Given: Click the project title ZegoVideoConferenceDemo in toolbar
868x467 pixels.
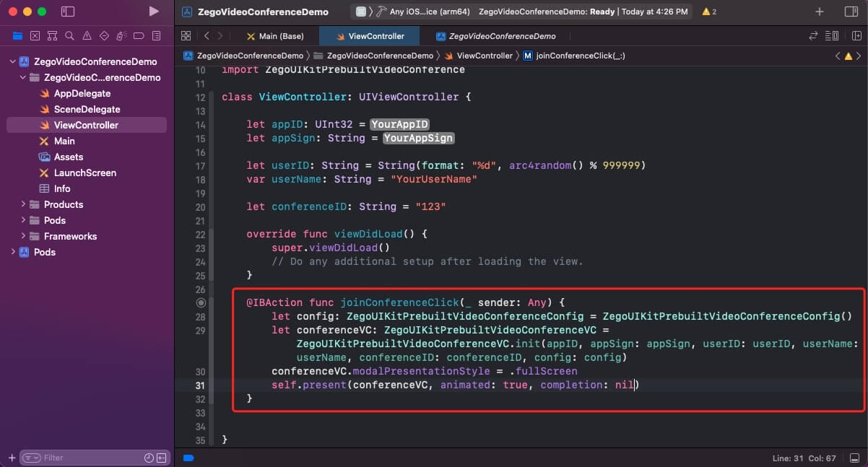Looking at the screenshot, I should click(x=263, y=12).
